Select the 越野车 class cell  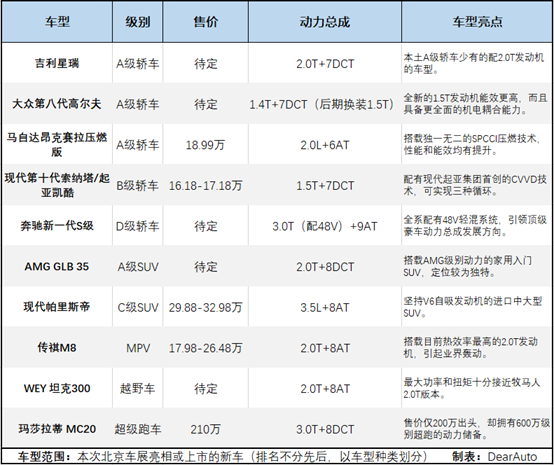point(137,388)
